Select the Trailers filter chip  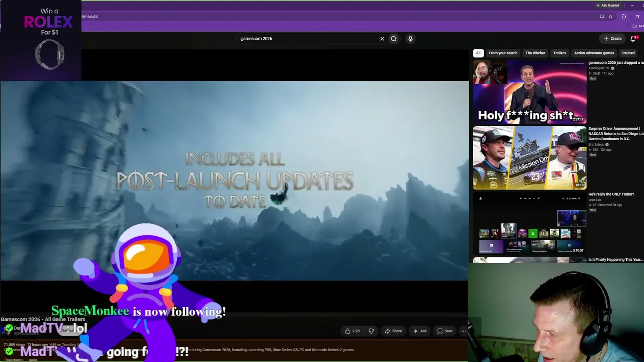(x=559, y=53)
